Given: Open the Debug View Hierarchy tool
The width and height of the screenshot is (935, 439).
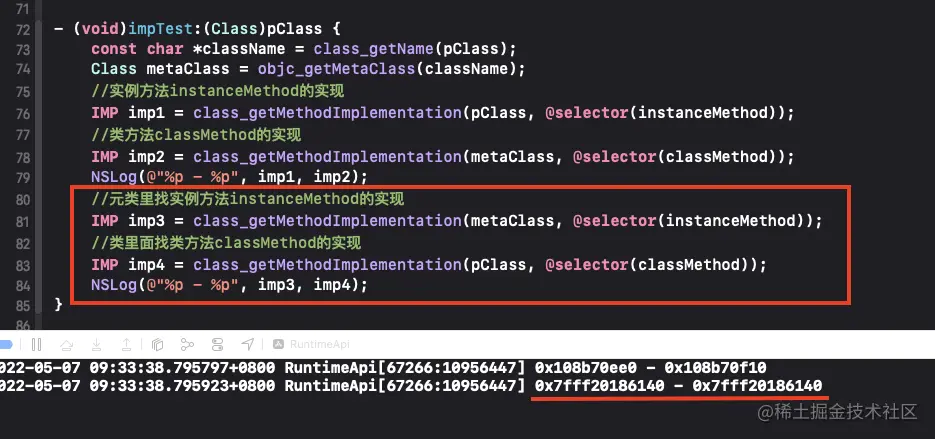Looking at the screenshot, I should point(157,344).
